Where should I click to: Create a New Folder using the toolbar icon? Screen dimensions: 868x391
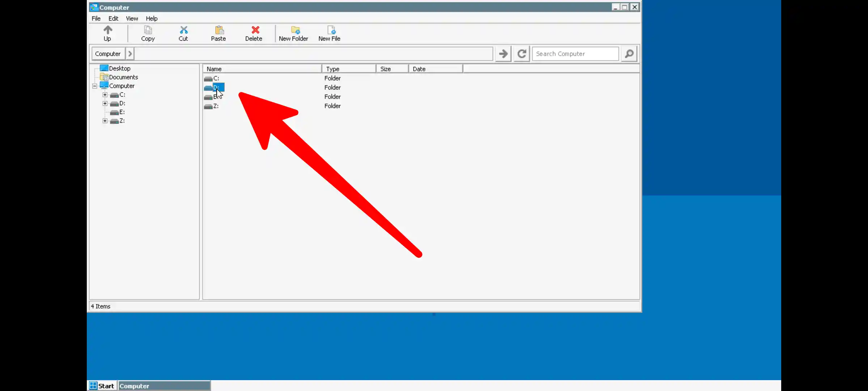[294, 33]
